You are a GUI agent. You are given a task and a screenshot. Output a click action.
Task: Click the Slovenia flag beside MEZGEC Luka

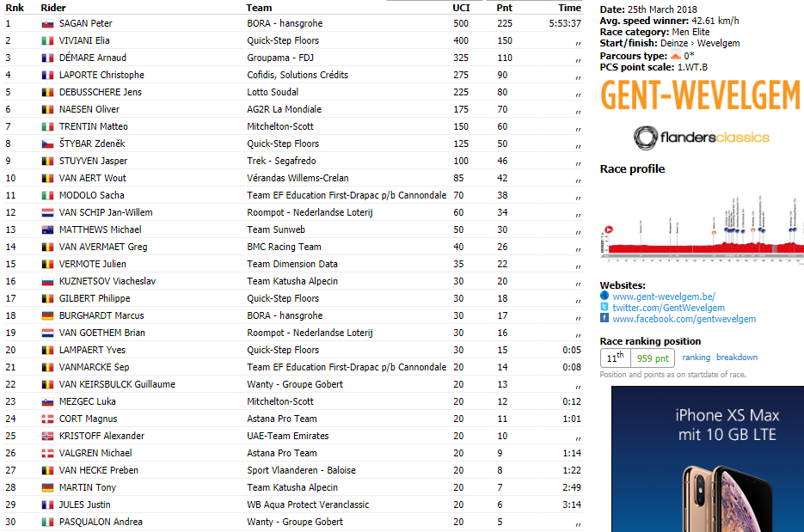[x=47, y=402]
